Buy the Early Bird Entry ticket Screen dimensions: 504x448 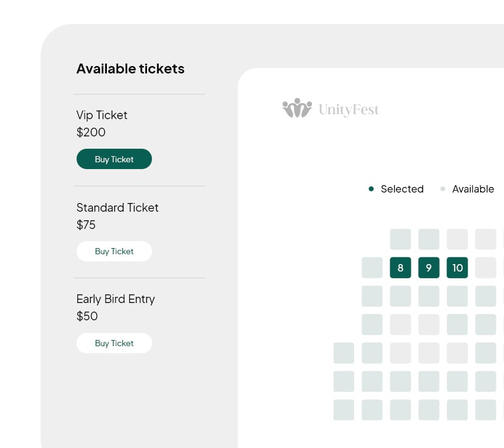click(114, 343)
